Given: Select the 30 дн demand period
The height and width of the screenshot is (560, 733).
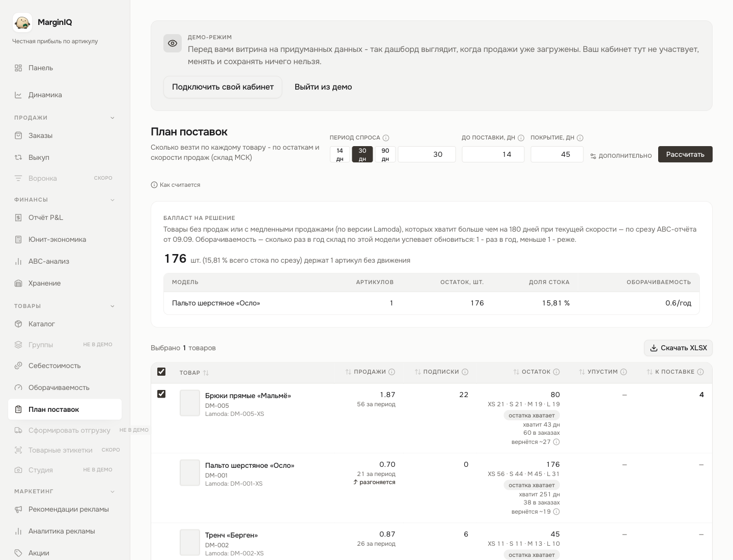Looking at the screenshot, I should (362, 154).
